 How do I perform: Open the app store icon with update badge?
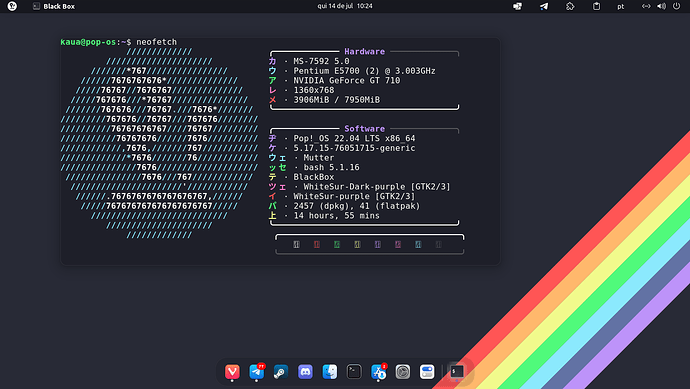pos(378,372)
